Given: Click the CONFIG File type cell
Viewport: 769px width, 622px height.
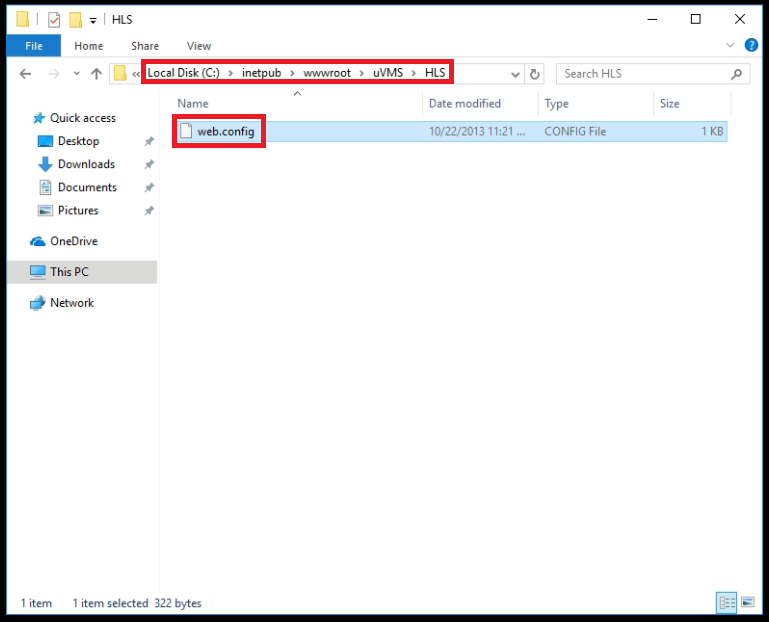Looking at the screenshot, I should pyautogui.click(x=575, y=131).
